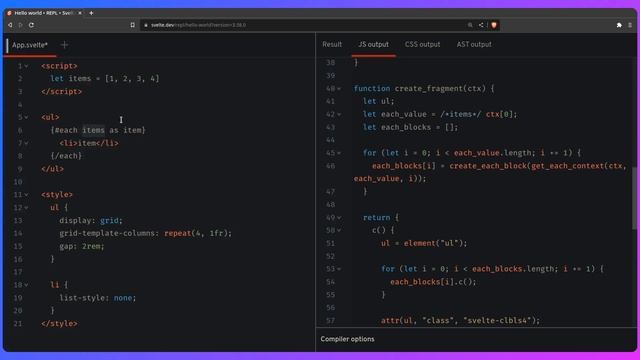Screen dimensions: 640x360
Task: Click 'each_blocks[i].c();' line
Action: coord(433,282)
